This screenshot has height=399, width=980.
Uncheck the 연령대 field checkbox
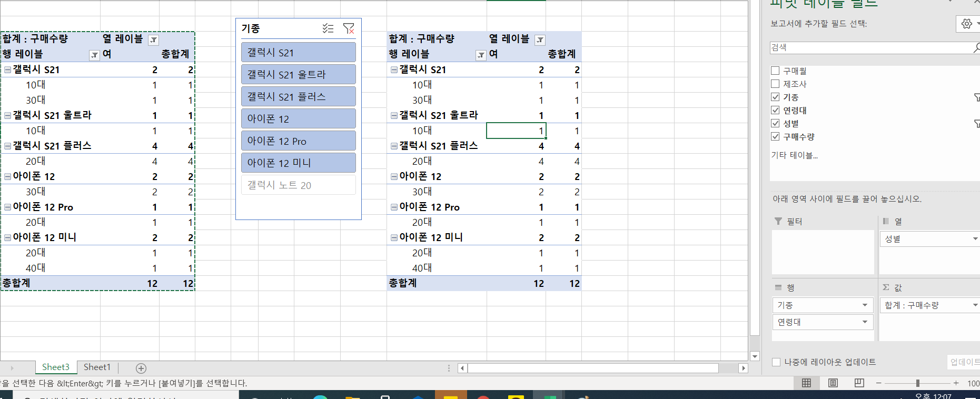(x=775, y=110)
